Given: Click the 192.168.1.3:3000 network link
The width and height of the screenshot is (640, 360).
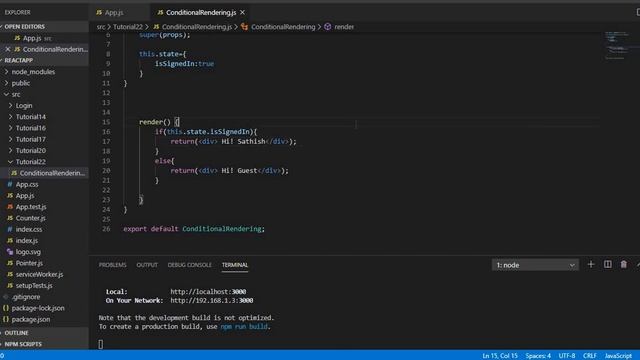Looking at the screenshot, I should (x=211, y=301).
